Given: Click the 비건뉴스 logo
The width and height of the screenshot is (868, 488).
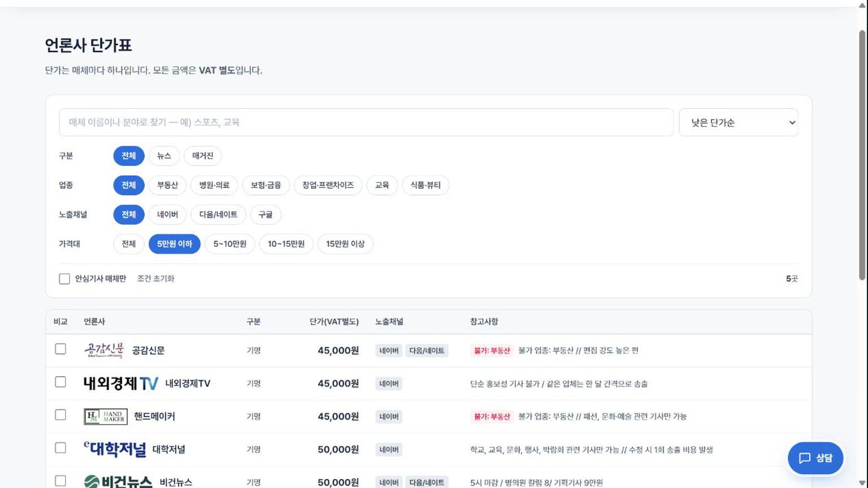Looking at the screenshot, I should pyautogui.click(x=118, y=482).
